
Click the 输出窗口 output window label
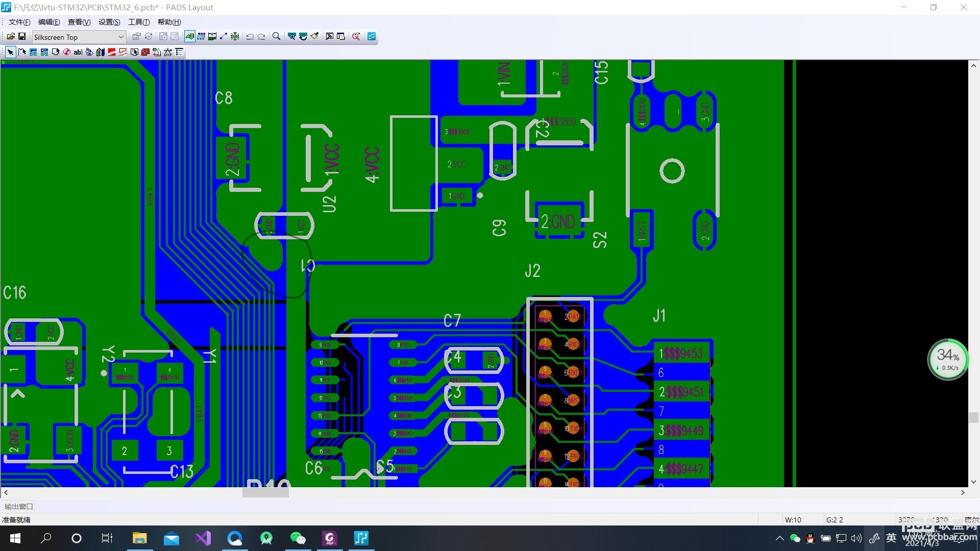(19, 507)
